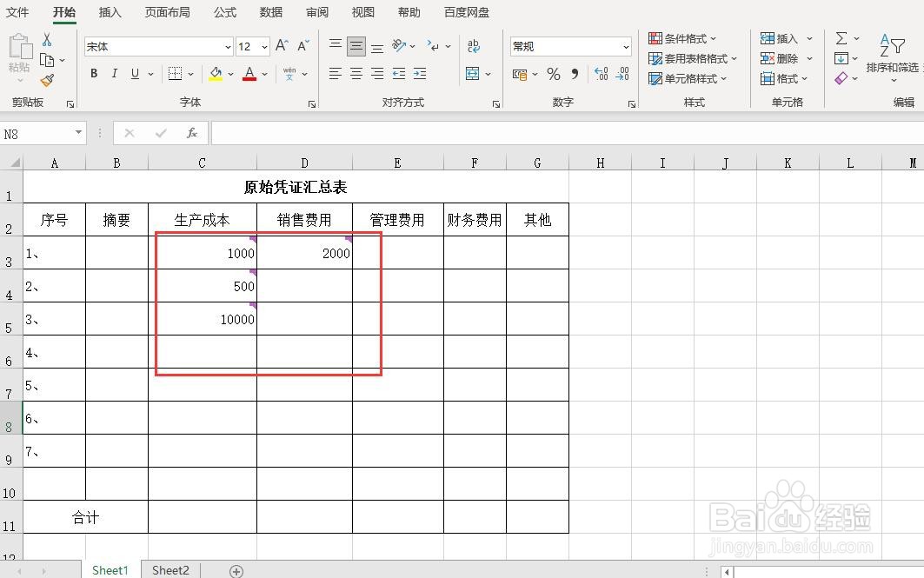Select the 合计 cell
924x578 pixels.
point(85,517)
